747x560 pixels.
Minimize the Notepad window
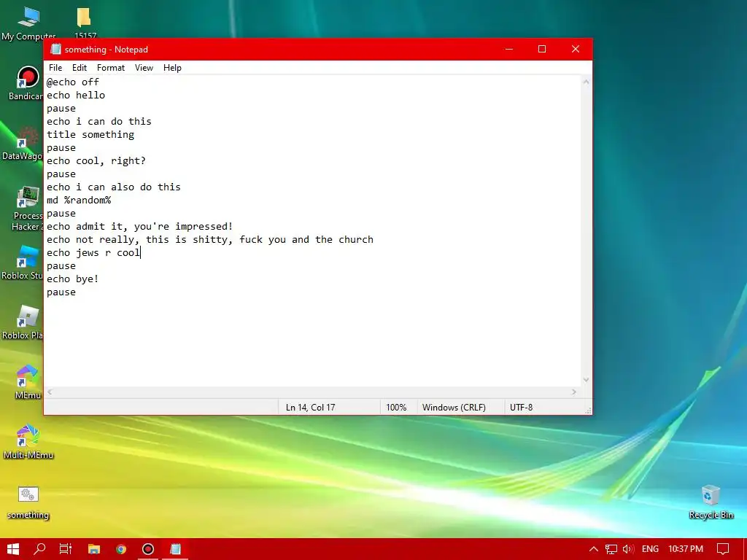click(508, 49)
